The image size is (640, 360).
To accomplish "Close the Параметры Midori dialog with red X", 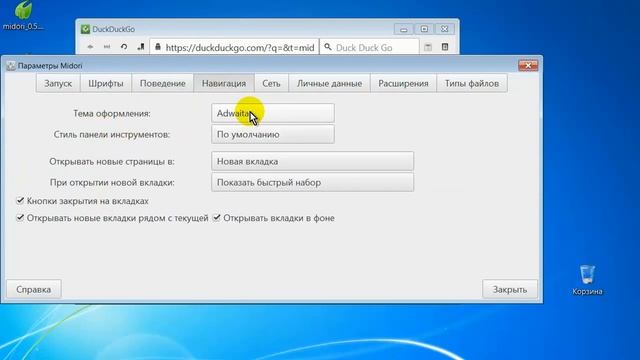I will coord(528,65).
